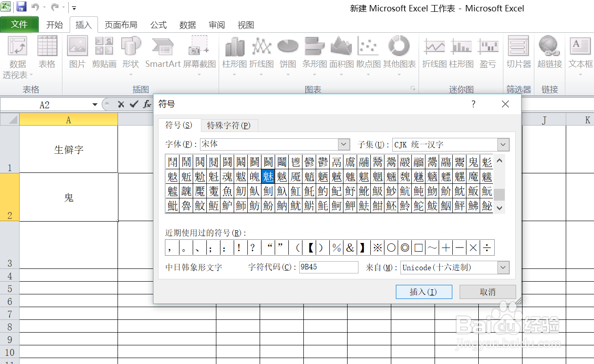The height and width of the screenshot is (364, 594).
Task: Switch to the Review (审阅) tab
Action: [x=217, y=25]
